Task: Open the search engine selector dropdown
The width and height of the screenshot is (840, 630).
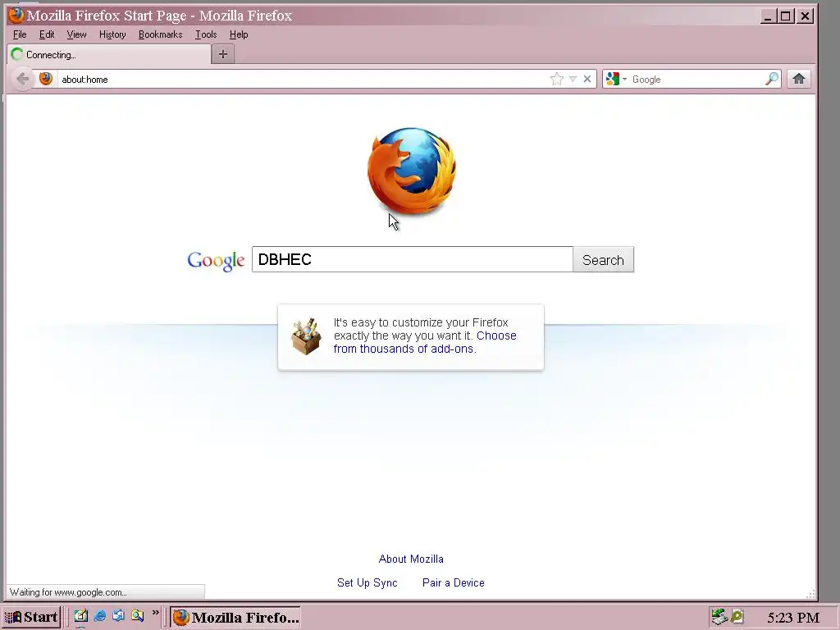Action: [x=616, y=80]
